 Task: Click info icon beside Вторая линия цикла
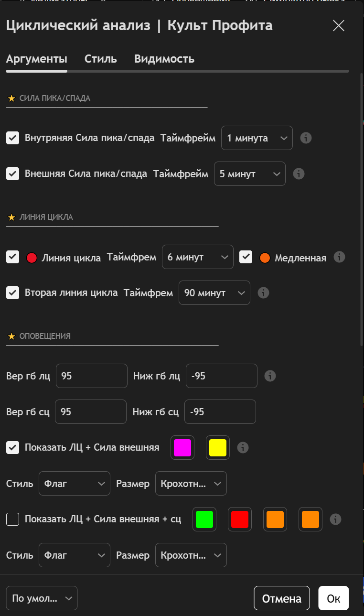point(263,292)
